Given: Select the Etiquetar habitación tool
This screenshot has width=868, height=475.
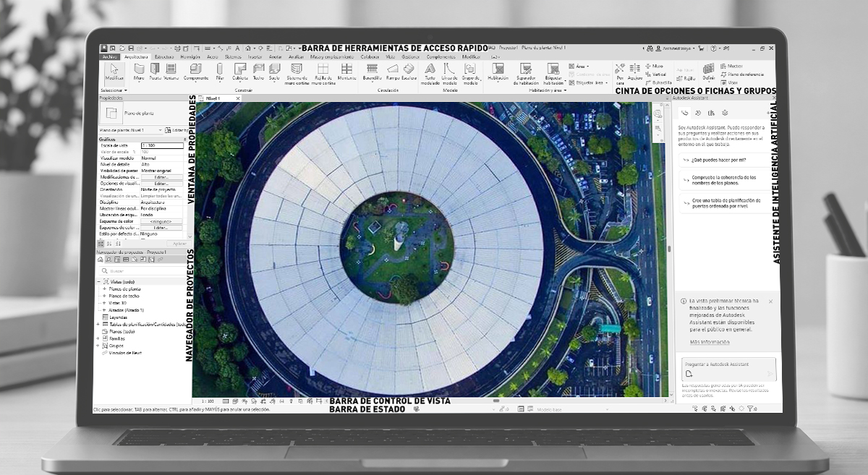Looking at the screenshot, I should click(x=553, y=74).
